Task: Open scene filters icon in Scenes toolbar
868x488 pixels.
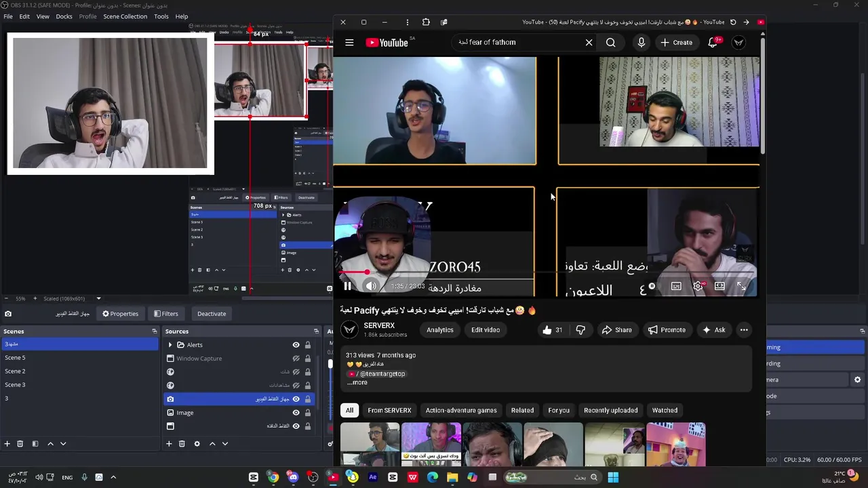Action: coord(35,444)
